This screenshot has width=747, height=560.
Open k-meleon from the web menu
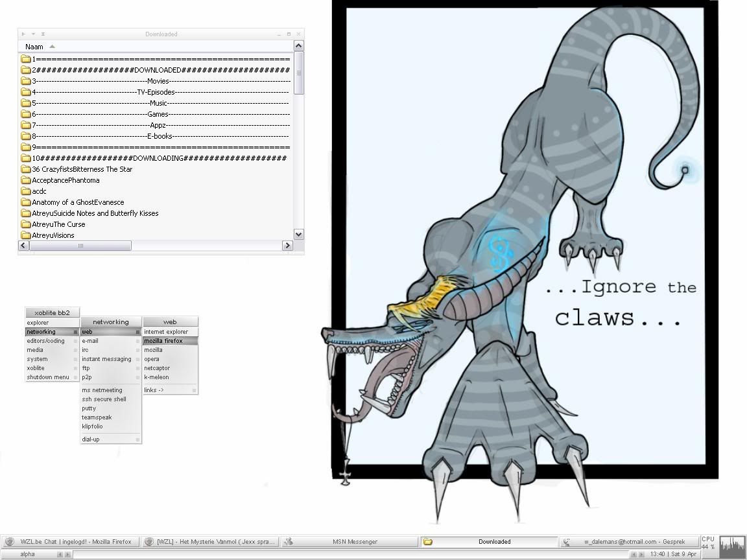[170, 377]
